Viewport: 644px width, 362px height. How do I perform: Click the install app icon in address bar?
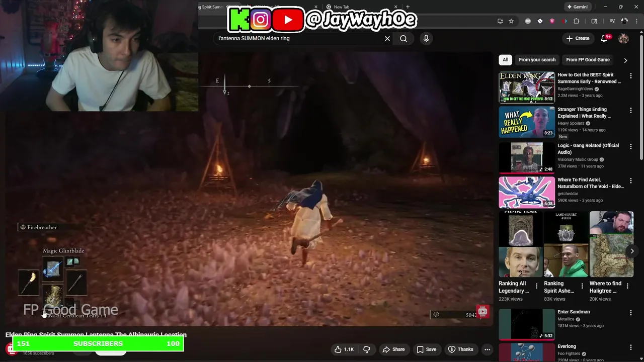[500, 21]
